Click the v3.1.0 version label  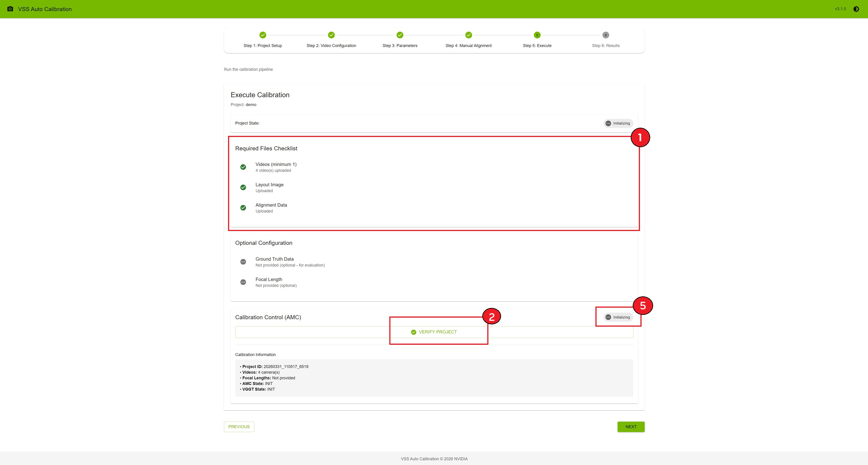pyautogui.click(x=840, y=9)
